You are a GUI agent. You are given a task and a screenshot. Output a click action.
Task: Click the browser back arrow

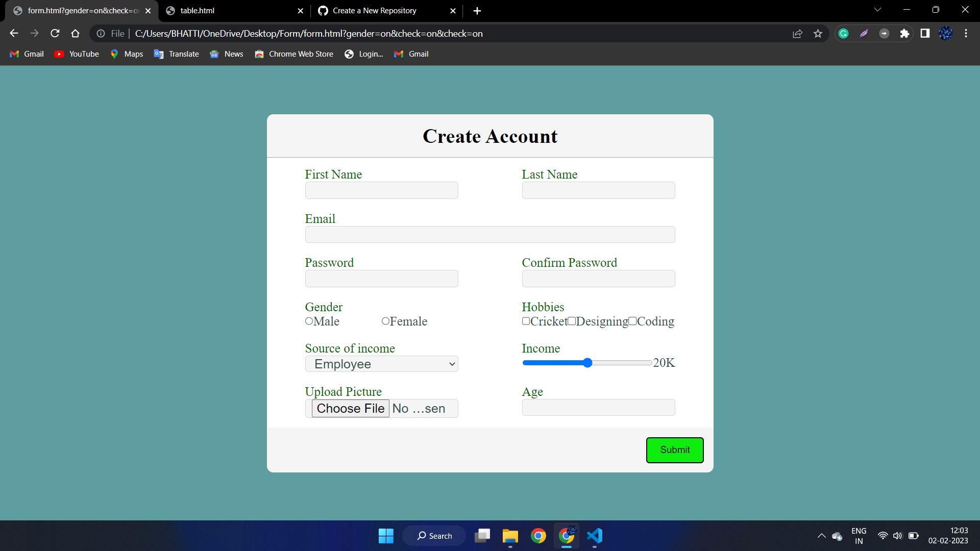pos(14,34)
